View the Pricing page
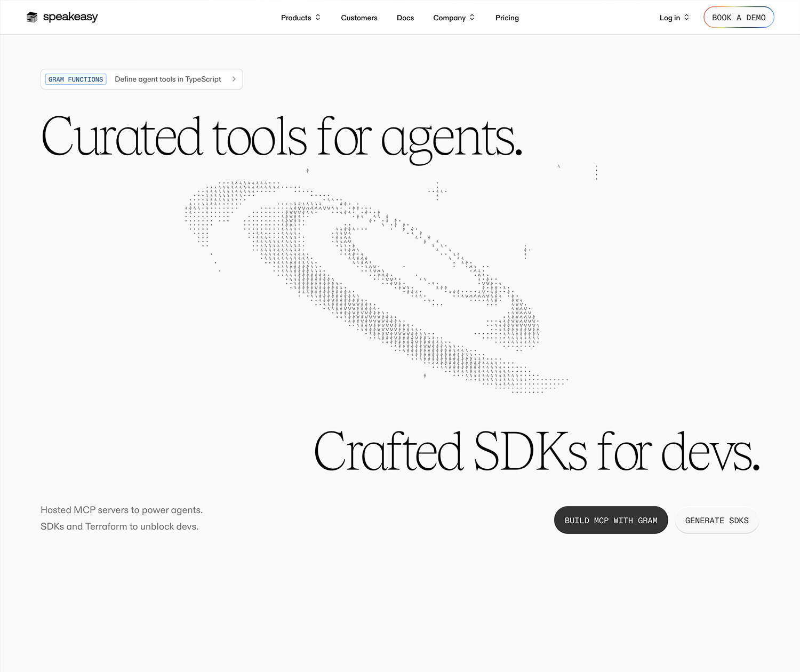Image resolution: width=800 pixels, height=672 pixels. tap(507, 17)
